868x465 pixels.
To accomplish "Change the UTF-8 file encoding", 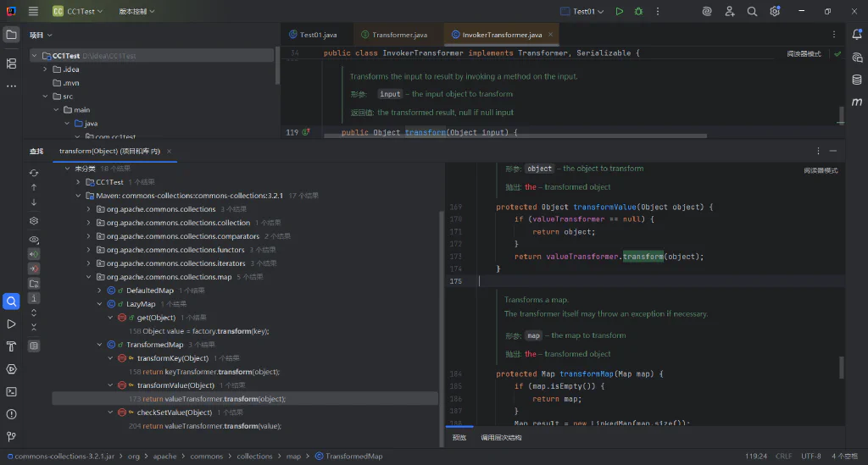I will [811, 457].
